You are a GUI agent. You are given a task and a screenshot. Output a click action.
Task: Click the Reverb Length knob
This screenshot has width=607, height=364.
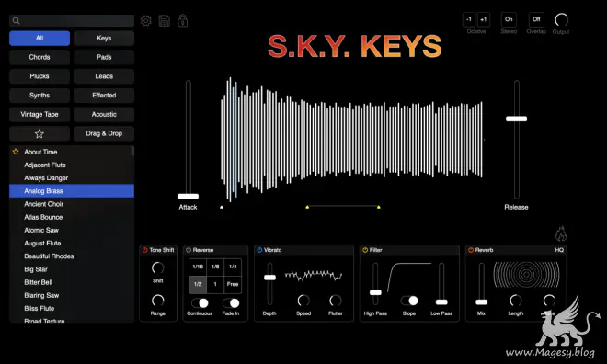(x=516, y=301)
